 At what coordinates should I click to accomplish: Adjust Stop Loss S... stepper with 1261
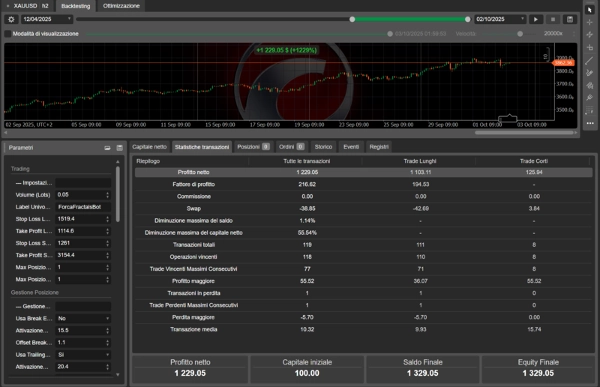pyautogui.click(x=108, y=243)
